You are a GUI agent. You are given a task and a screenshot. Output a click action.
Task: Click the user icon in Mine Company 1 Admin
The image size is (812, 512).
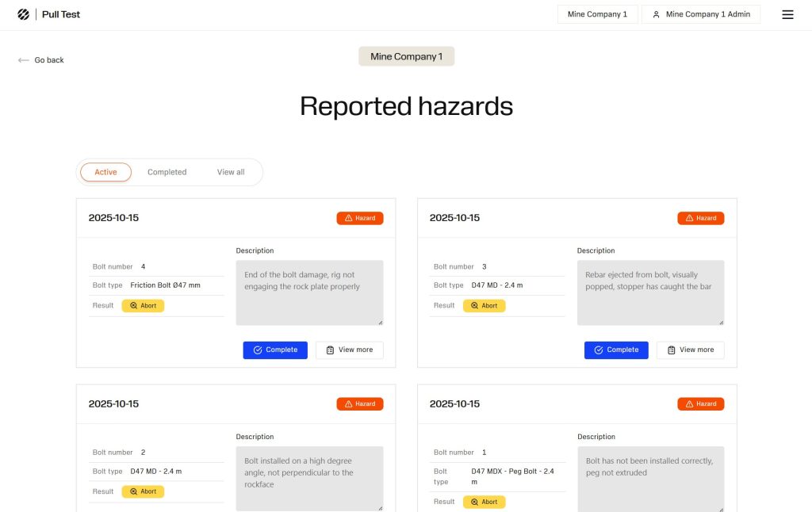pyautogui.click(x=657, y=14)
